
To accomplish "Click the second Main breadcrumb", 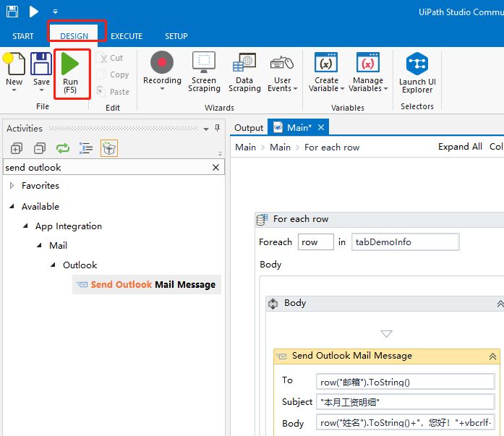I will click(280, 148).
